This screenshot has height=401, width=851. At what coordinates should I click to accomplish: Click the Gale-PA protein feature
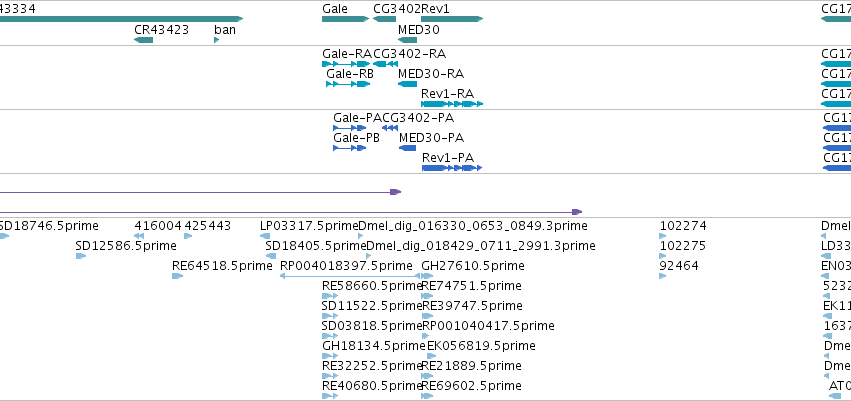(350, 128)
